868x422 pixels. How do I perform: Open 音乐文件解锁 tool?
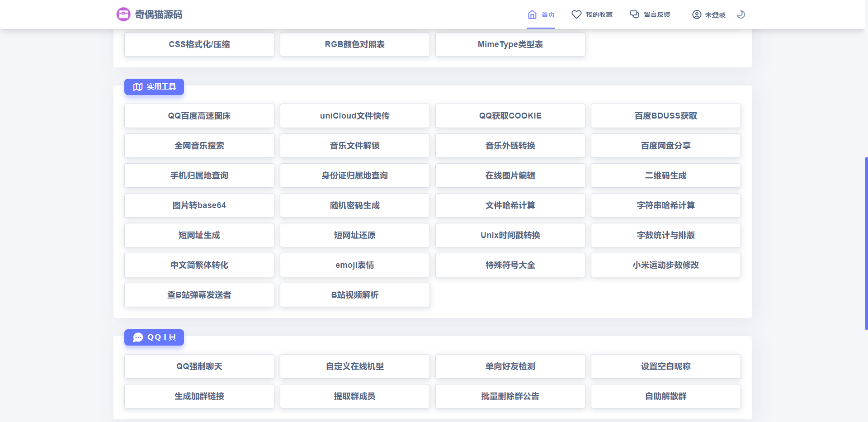(355, 146)
